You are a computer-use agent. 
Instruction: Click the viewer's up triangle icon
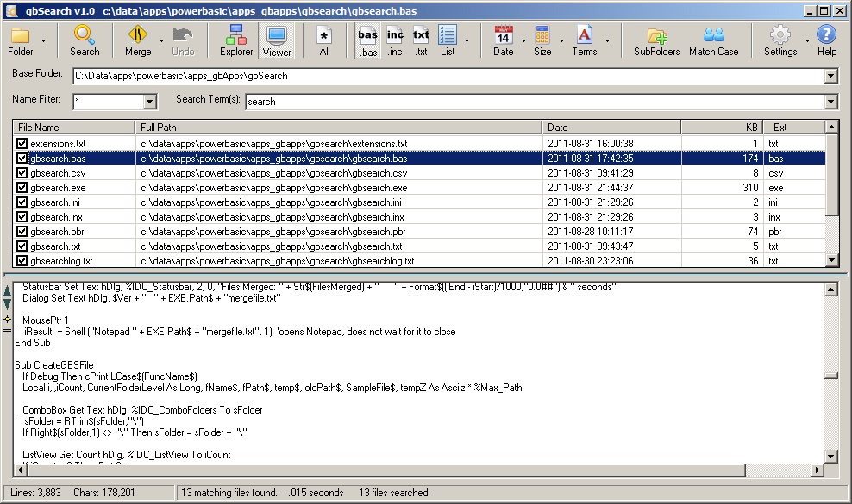(x=7, y=291)
